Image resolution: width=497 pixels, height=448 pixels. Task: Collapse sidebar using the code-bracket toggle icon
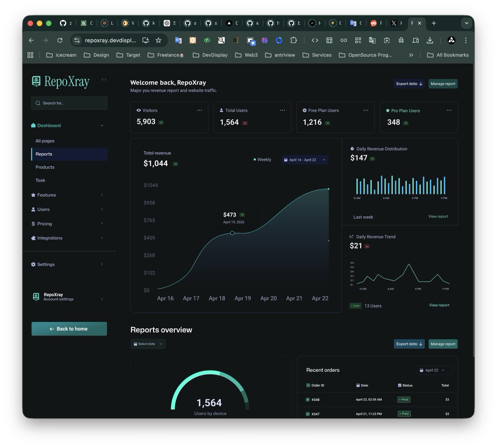[104, 79]
